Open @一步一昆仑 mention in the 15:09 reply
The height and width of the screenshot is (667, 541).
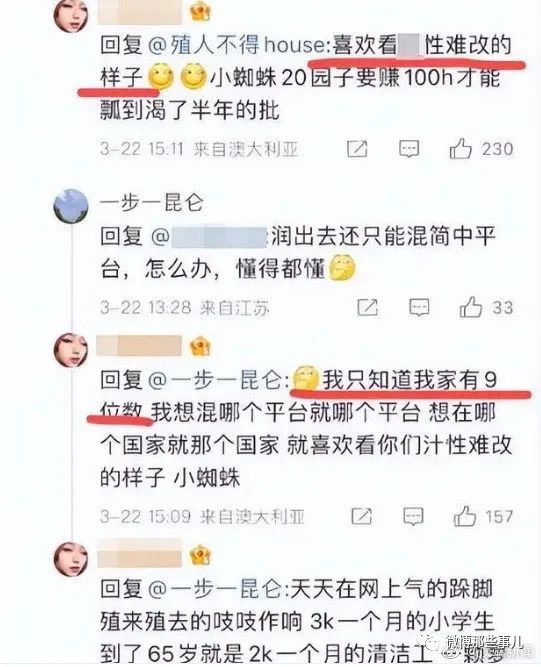[218, 379]
